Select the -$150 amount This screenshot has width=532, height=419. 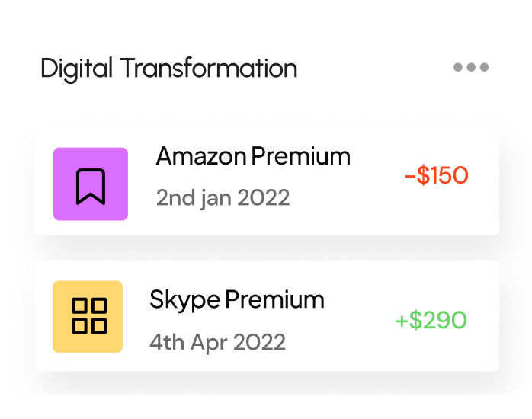[x=436, y=176]
